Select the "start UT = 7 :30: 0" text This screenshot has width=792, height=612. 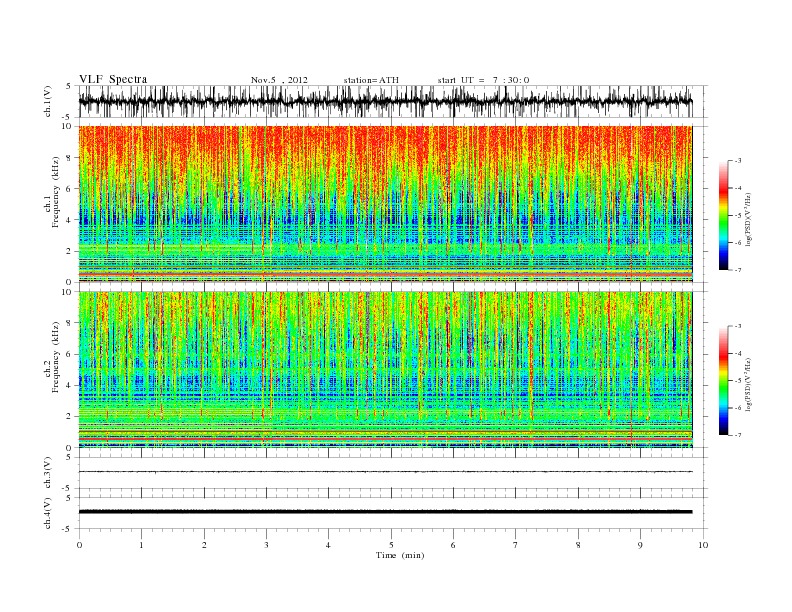(483, 80)
